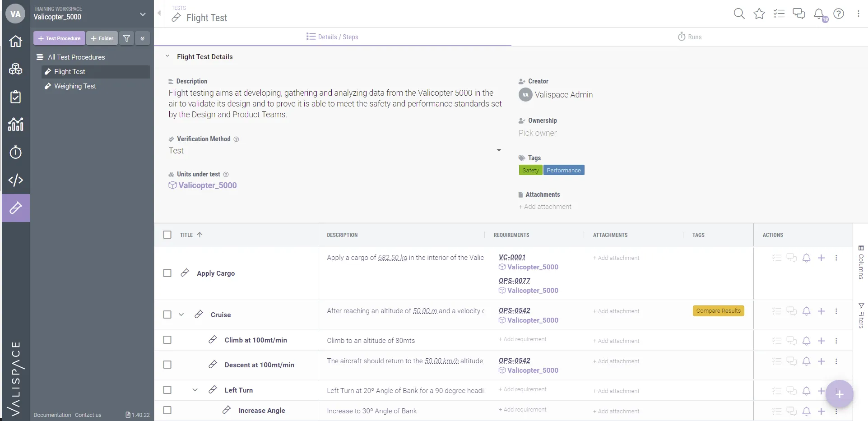Open the Components module cube icon
This screenshot has width=868, height=421.
(x=16, y=69)
